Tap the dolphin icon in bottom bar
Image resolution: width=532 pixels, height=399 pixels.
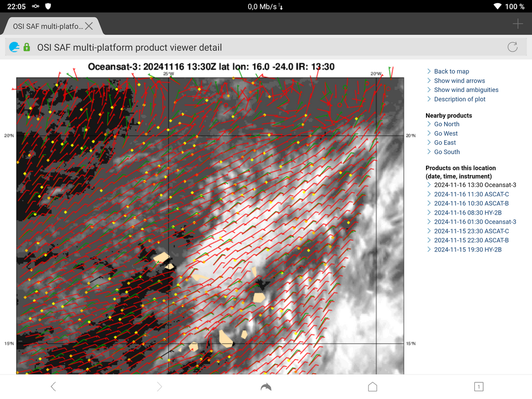coord(266,387)
